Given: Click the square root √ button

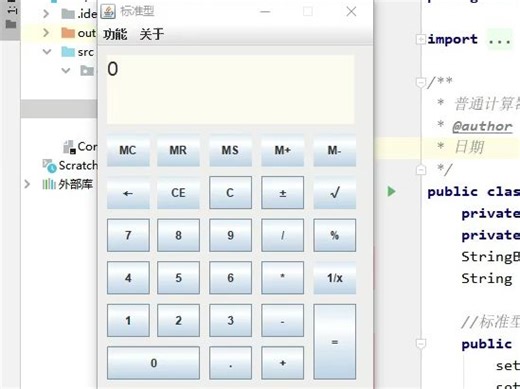Looking at the screenshot, I should tap(334, 193).
